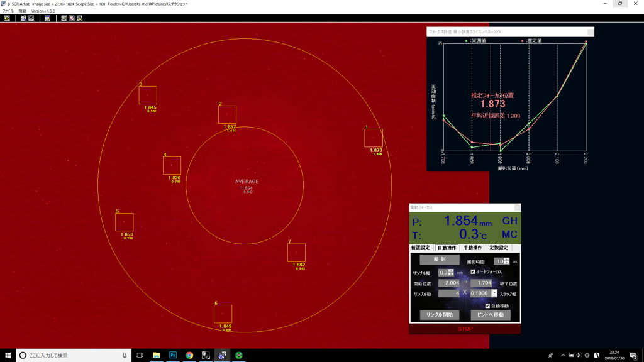Click the rightmost toolbar icon
Viewport: 644px width, 362px height.
pos(79,18)
